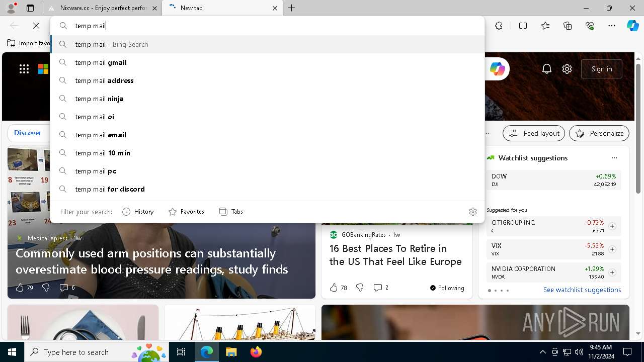Viewport: 644px width, 362px height.
Task: Choose 'temp mail email' suggestion
Action: click(x=268, y=135)
